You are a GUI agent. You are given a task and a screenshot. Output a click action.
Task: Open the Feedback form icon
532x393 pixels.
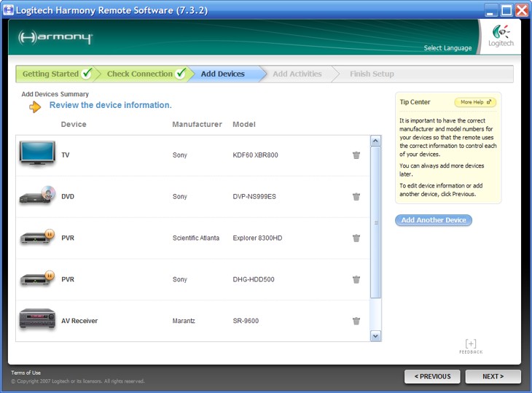click(x=471, y=346)
